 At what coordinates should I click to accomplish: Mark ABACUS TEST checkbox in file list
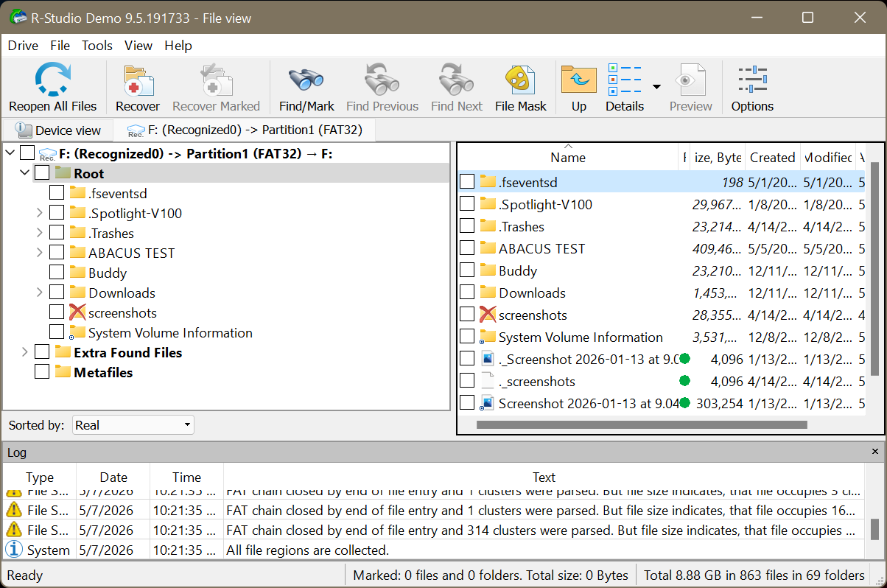click(x=467, y=248)
